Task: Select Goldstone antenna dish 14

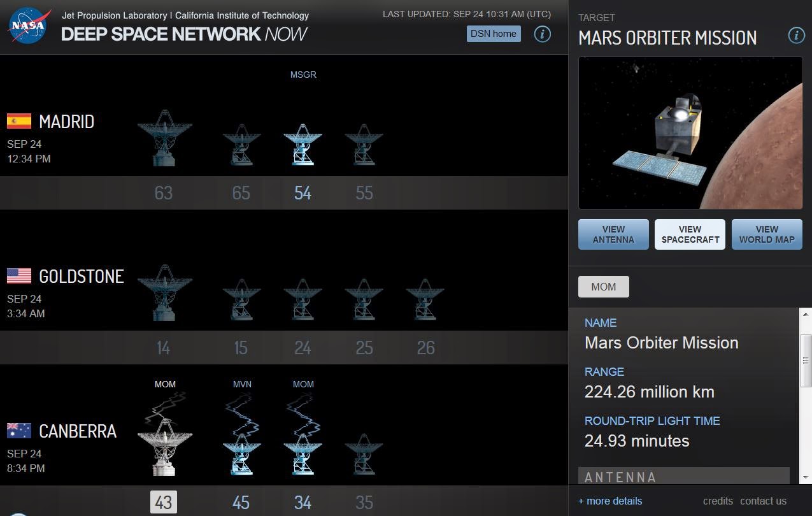Action: [x=165, y=292]
